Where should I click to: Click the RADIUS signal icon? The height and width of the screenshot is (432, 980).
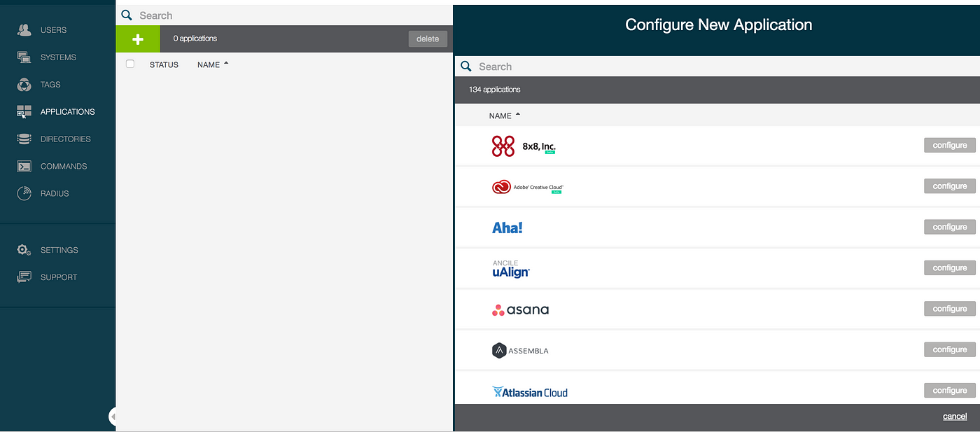tap(24, 194)
